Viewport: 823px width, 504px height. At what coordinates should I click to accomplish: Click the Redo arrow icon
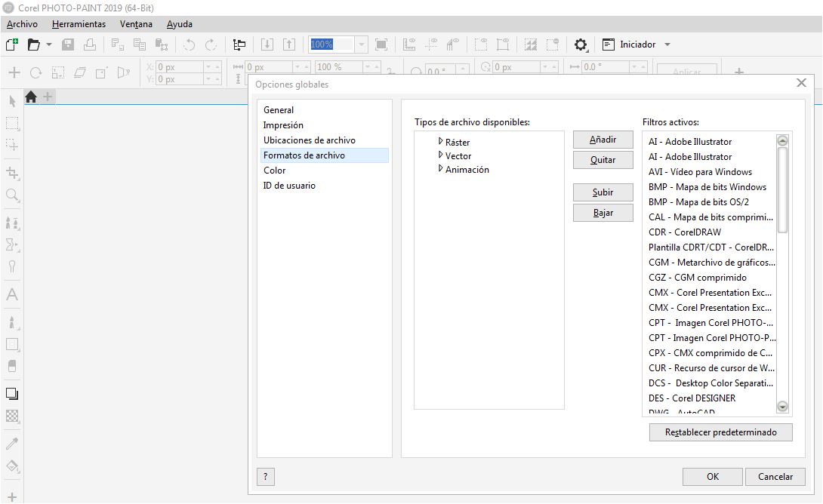(211, 45)
